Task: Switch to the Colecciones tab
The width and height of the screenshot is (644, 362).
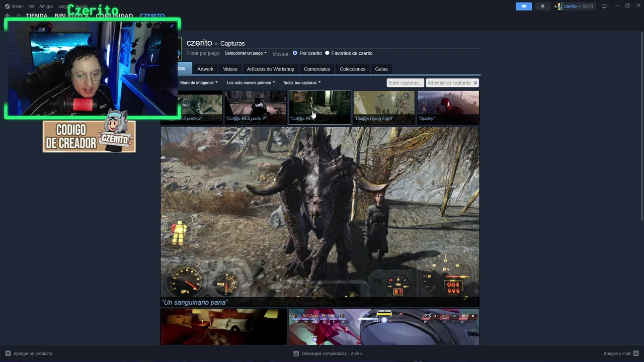Action: pos(352,69)
